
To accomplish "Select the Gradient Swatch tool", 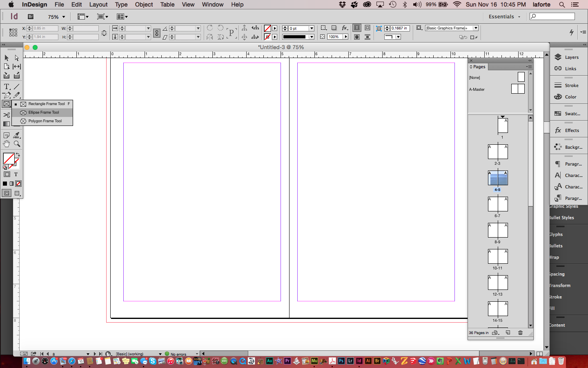I will point(7,124).
